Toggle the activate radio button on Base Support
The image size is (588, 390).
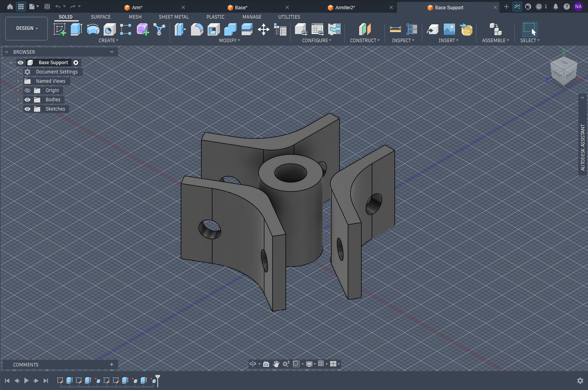point(76,63)
